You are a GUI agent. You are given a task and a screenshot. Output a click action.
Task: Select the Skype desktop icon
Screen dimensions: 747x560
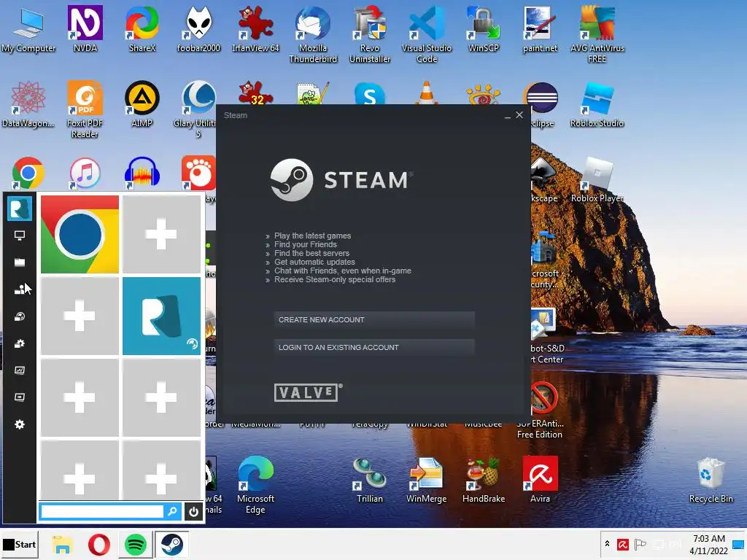click(x=370, y=94)
